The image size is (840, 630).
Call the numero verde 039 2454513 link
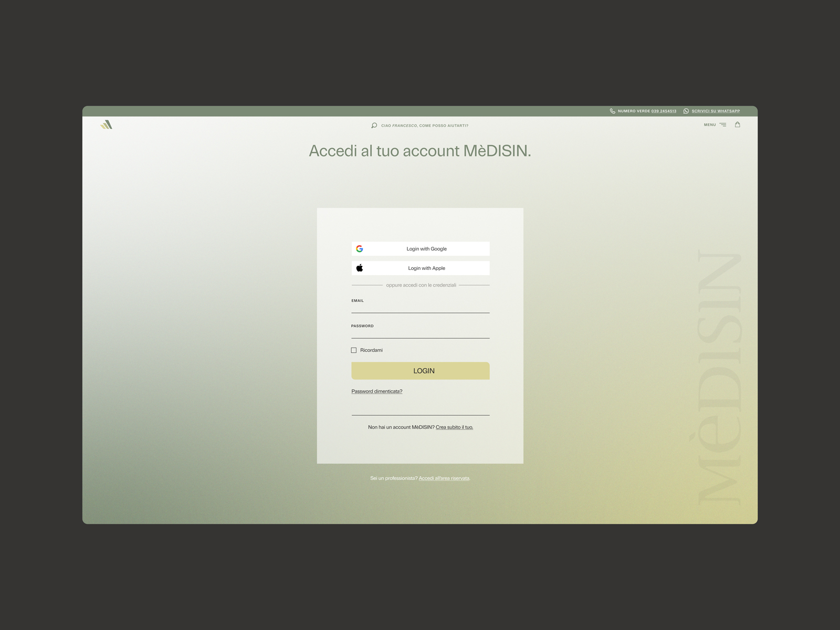pos(664,111)
